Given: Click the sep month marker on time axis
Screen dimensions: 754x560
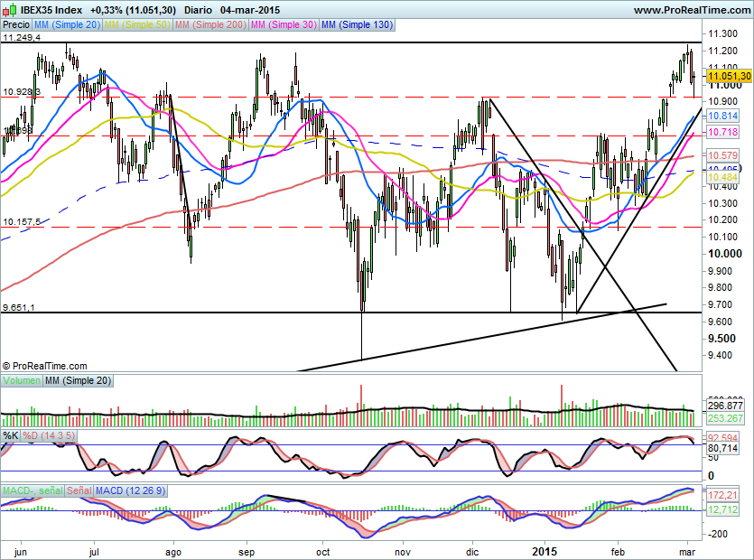Looking at the screenshot, I should point(247,552).
